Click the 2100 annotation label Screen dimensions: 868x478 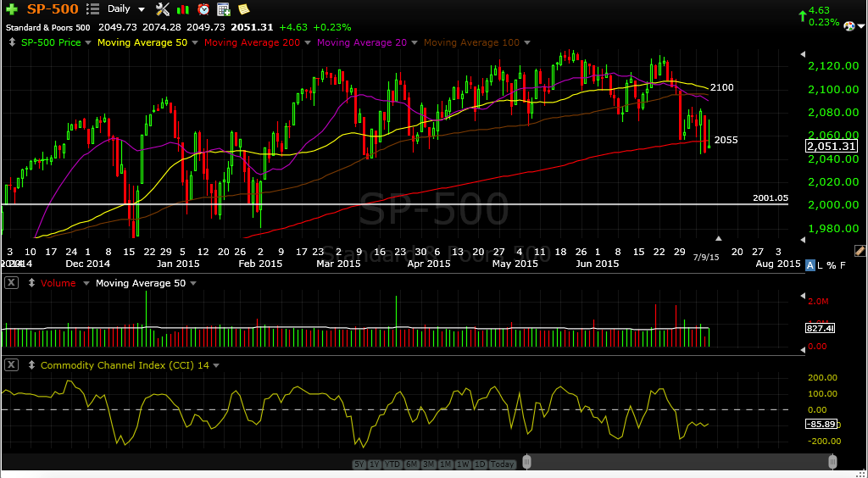(x=722, y=87)
